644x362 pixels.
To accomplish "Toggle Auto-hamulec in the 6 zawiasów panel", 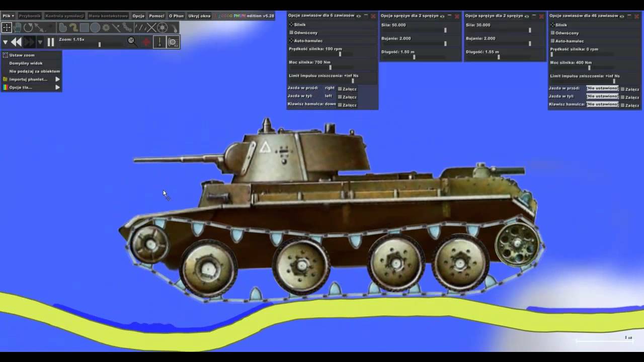I will pyautogui.click(x=291, y=41).
